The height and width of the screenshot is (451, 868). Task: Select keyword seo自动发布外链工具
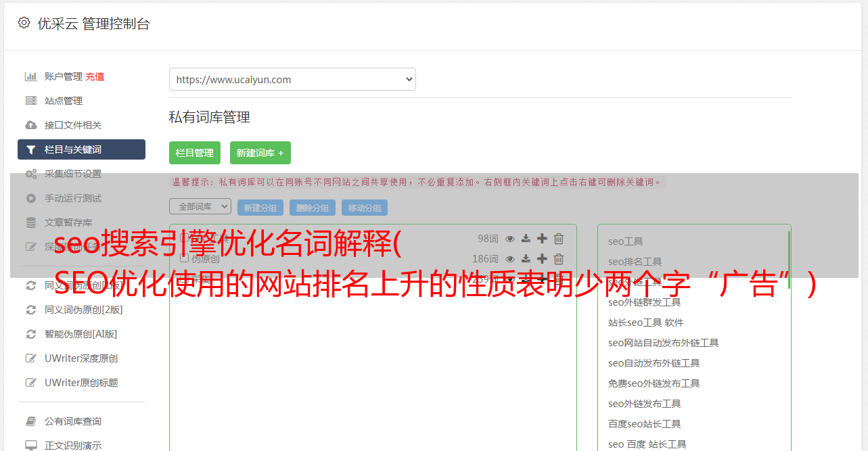click(x=654, y=363)
